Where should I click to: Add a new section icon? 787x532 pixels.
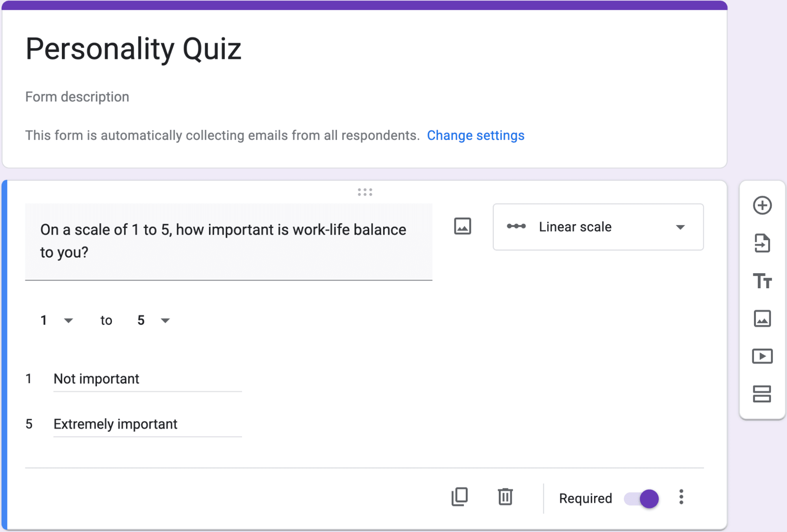pos(762,394)
